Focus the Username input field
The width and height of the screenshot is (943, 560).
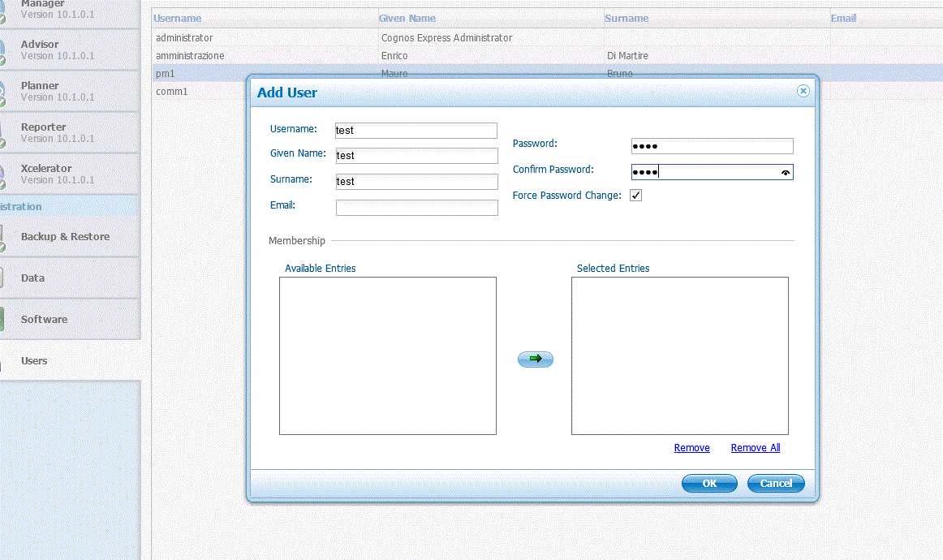[416, 131]
